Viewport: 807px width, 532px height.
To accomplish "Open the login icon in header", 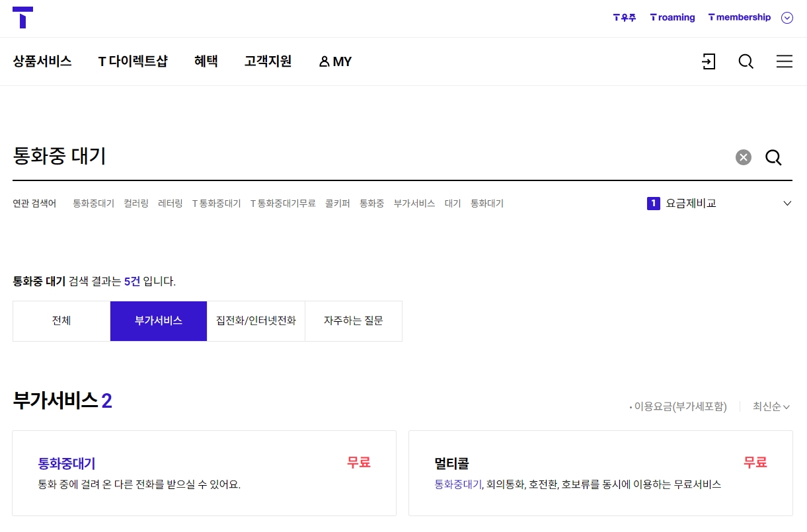I will 709,61.
